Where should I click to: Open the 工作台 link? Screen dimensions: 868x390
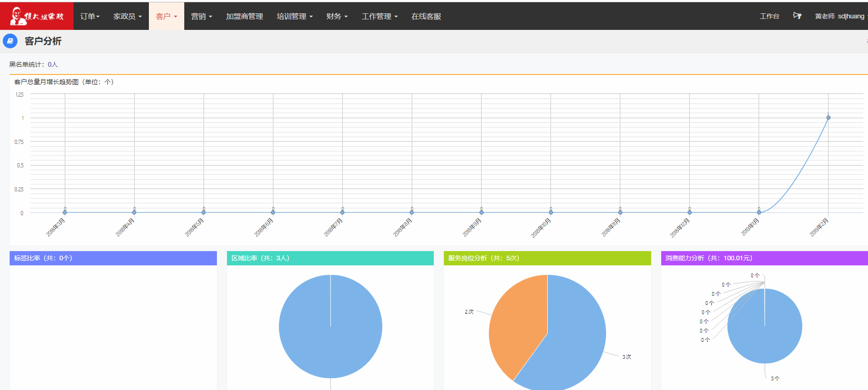pyautogui.click(x=770, y=16)
